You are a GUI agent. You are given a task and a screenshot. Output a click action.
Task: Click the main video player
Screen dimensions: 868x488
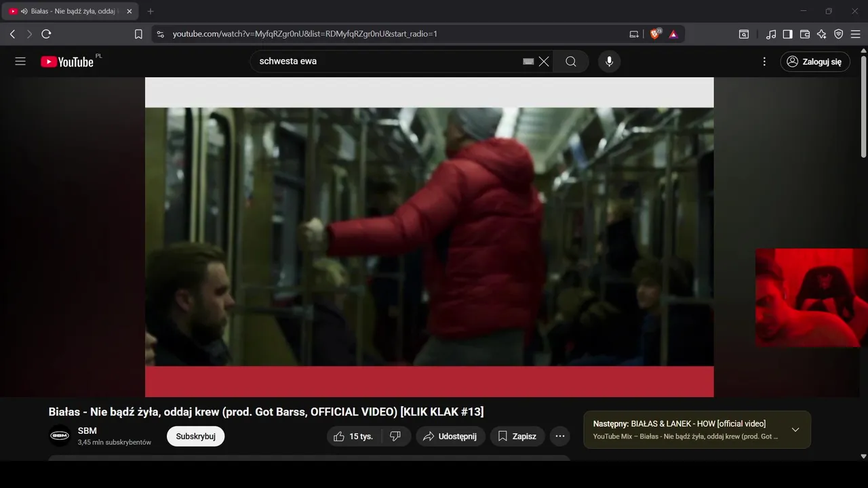[429, 237]
